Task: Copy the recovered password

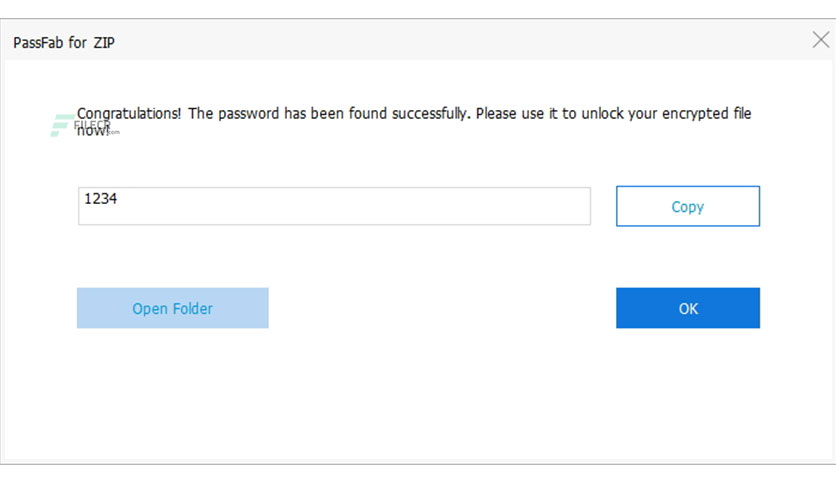Action: pos(688,206)
